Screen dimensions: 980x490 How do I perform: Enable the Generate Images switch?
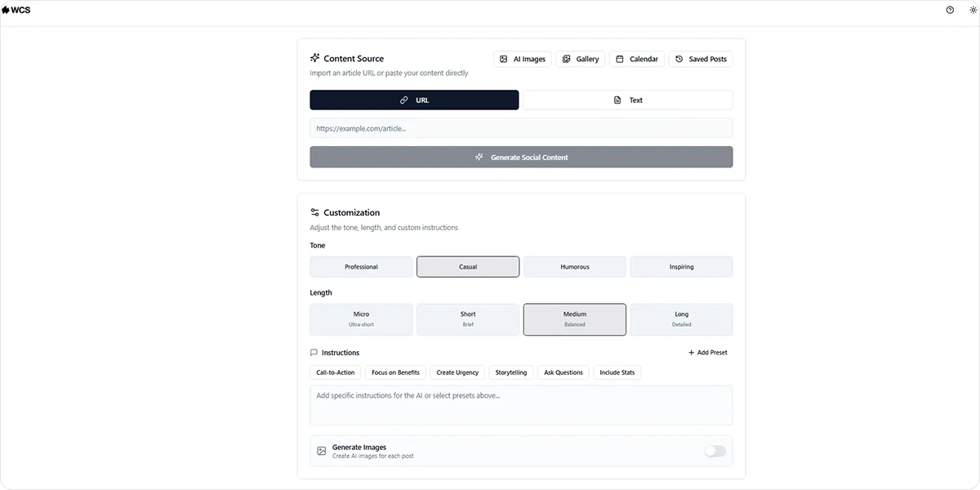[715, 451]
